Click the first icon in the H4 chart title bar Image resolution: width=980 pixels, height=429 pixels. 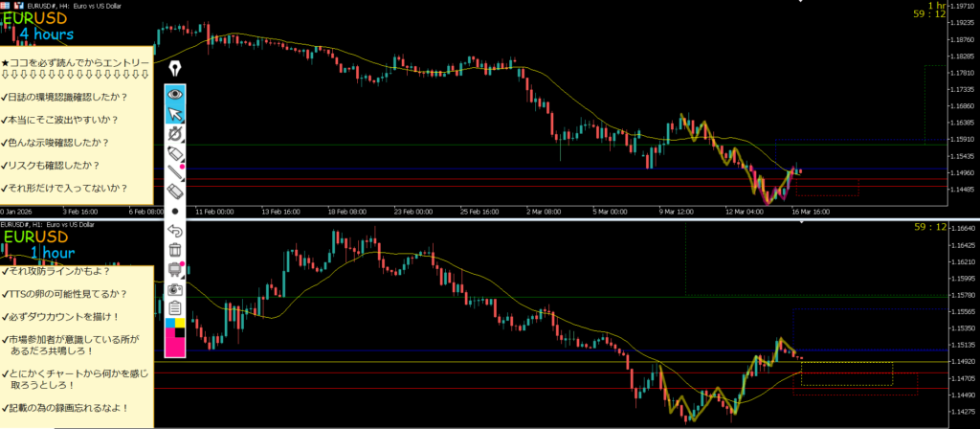click(6, 6)
